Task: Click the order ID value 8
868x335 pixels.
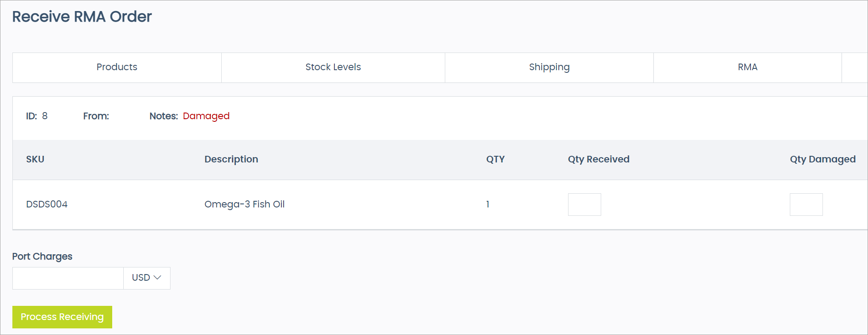Action: (x=45, y=116)
